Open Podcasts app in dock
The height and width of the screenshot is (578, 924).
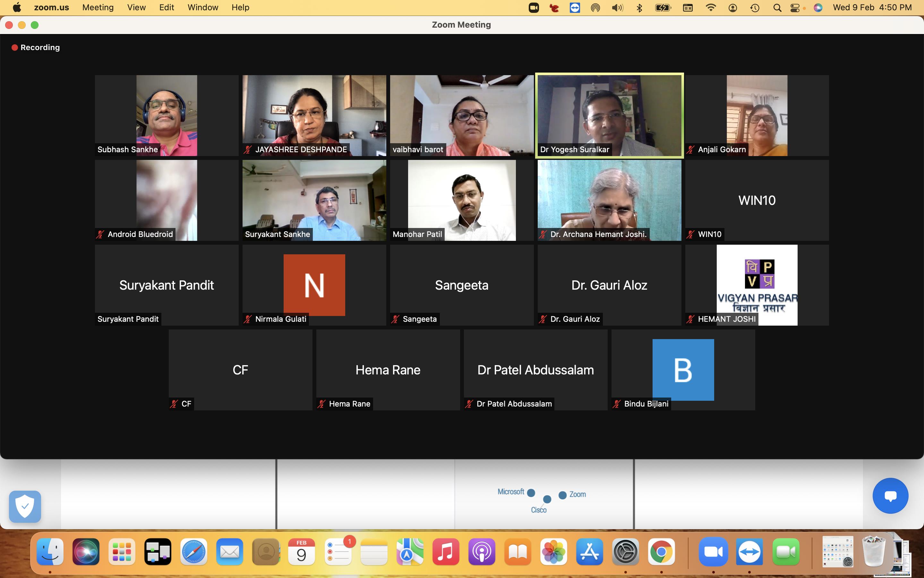(x=482, y=552)
